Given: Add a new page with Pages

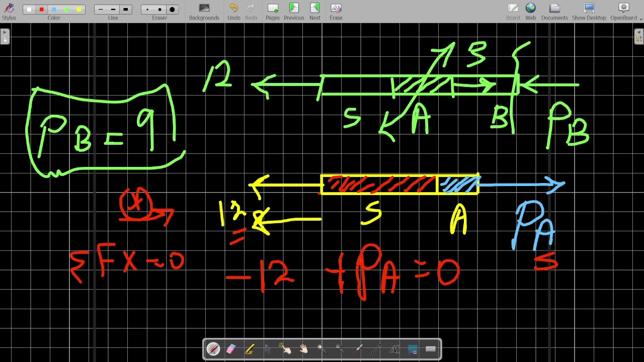Looking at the screenshot, I should click(273, 12).
